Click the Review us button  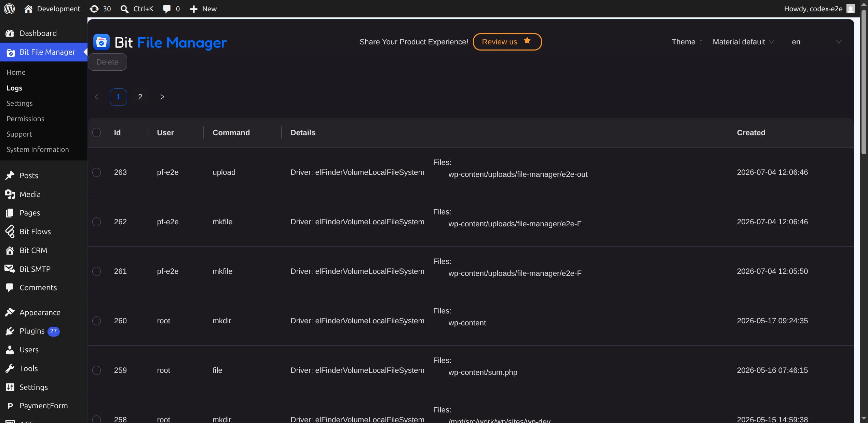click(x=507, y=42)
